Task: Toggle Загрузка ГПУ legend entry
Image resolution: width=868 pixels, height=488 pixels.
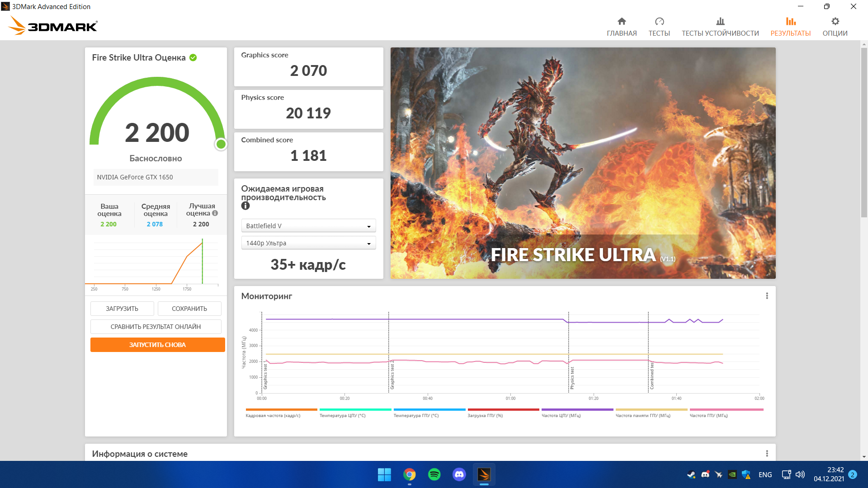Action: [x=503, y=413]
